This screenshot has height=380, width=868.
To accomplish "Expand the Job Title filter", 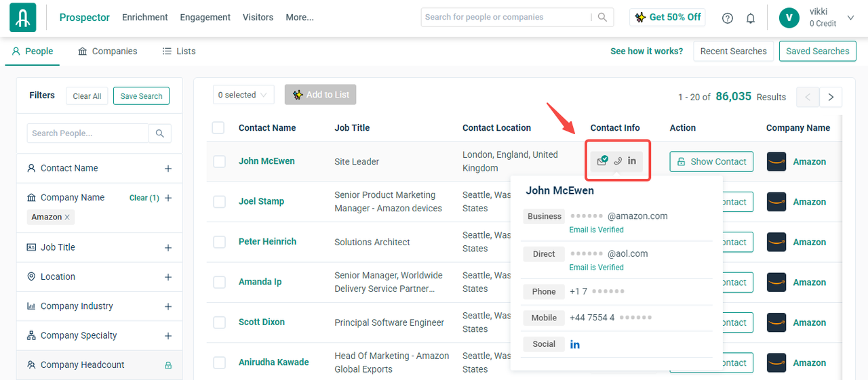I will click(x=168, y=248).
